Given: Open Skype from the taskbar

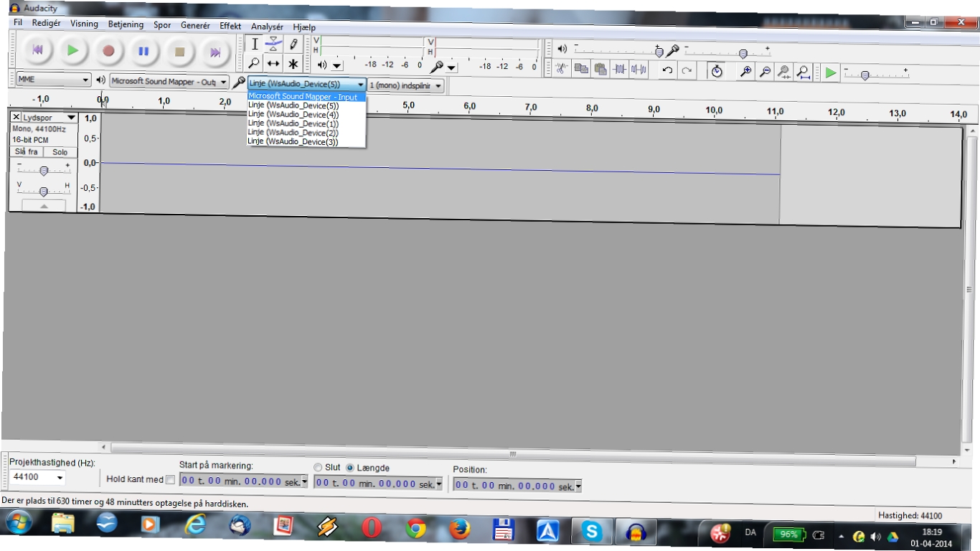Looking at the screenshot, I should pos(592,531).
